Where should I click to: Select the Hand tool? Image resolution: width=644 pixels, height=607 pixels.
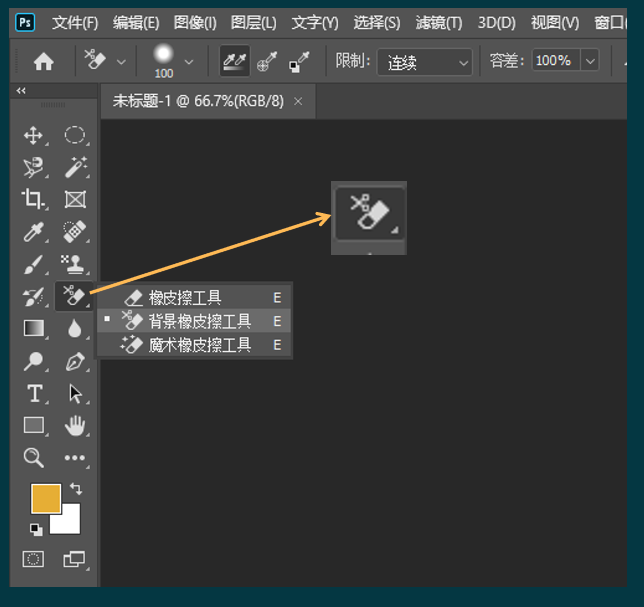(x=74, y=425)
